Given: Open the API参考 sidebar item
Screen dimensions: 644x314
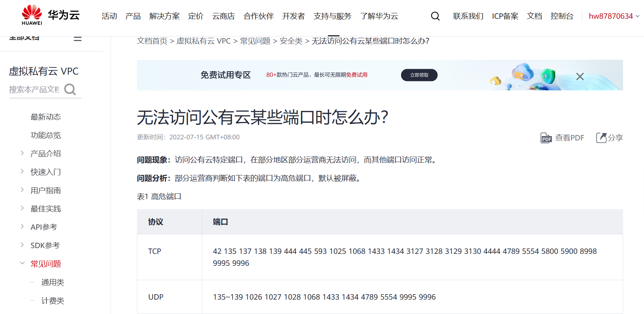Looking at the screenshot, I should click(x=44, y=227).
